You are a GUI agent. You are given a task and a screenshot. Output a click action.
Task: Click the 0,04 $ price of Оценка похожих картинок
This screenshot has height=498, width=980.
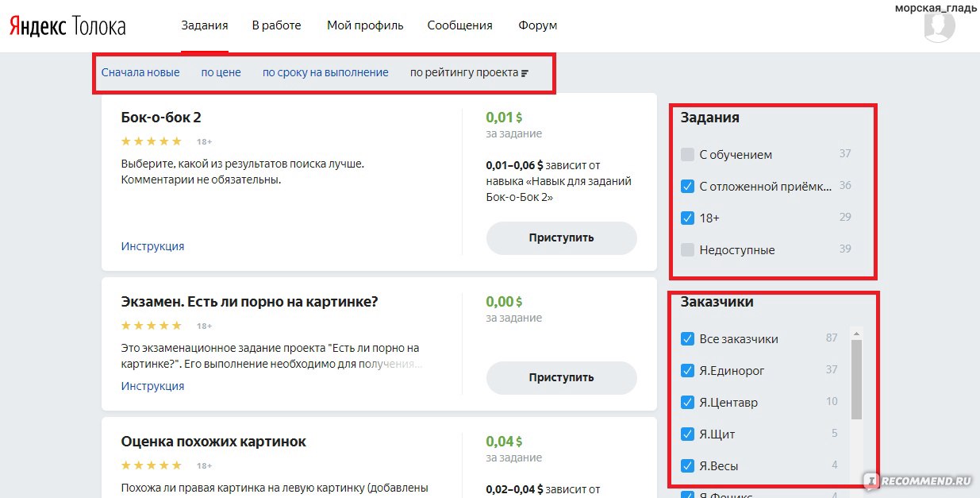[505, 442]
